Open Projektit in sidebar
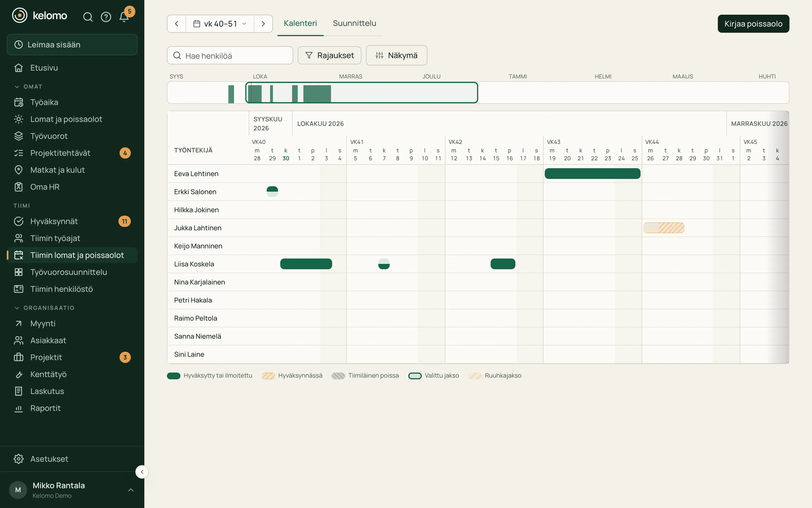812x508 pixels. 72,358
